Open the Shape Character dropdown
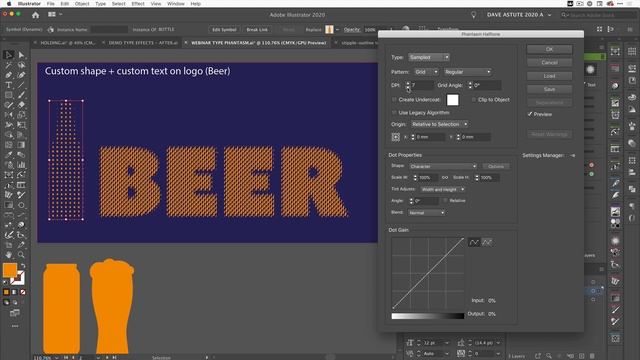Image resolution: width=640 pixels, height=360 pixels. pos(443,167)
